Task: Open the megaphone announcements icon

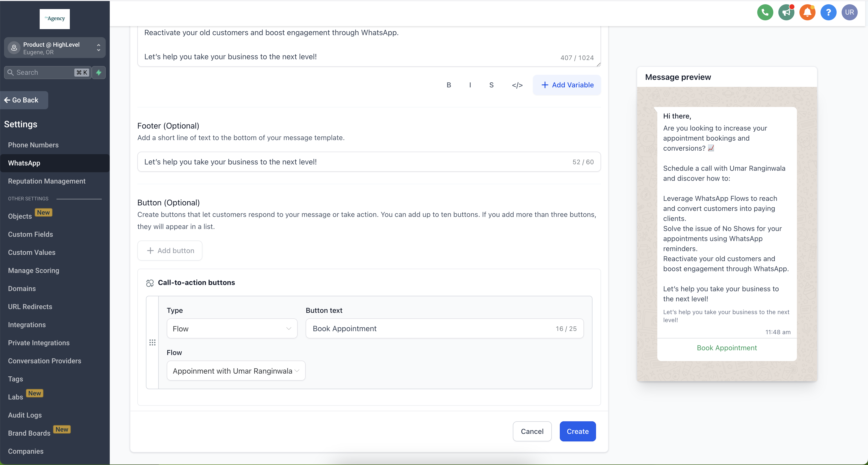Action: click(x=786, y=13)
